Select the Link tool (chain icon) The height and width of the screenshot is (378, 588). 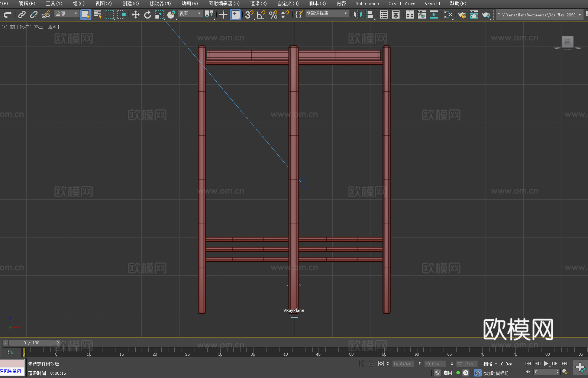(22, 14)
